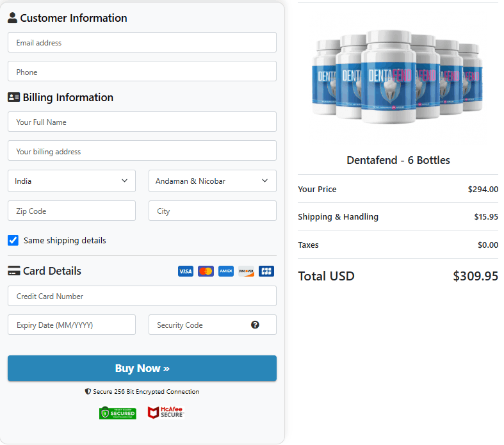This screenshot has width=504, height=445.
Task: Expand the Andaman & Nicobar state dropdown
Action: click(x=212, y=181)
